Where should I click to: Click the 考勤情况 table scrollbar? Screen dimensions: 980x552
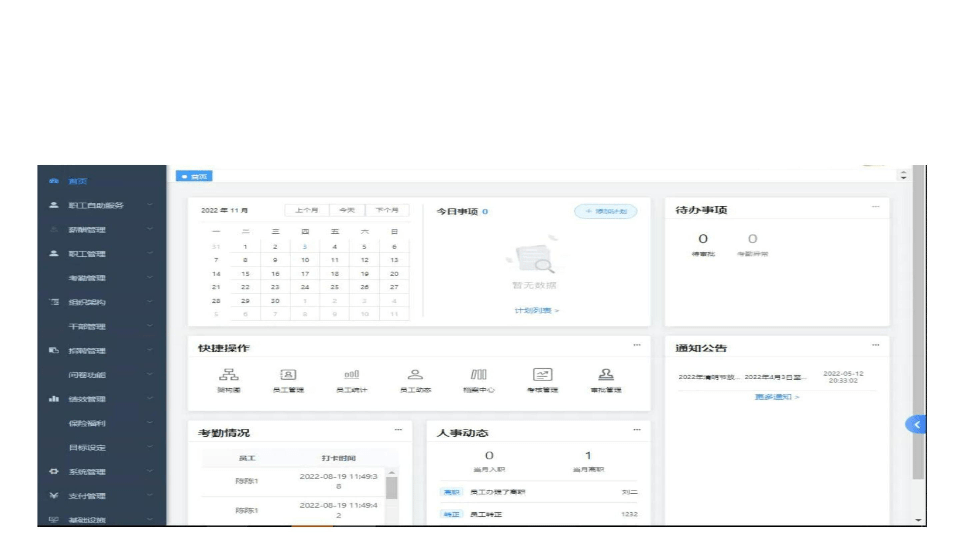coord(392,488)
